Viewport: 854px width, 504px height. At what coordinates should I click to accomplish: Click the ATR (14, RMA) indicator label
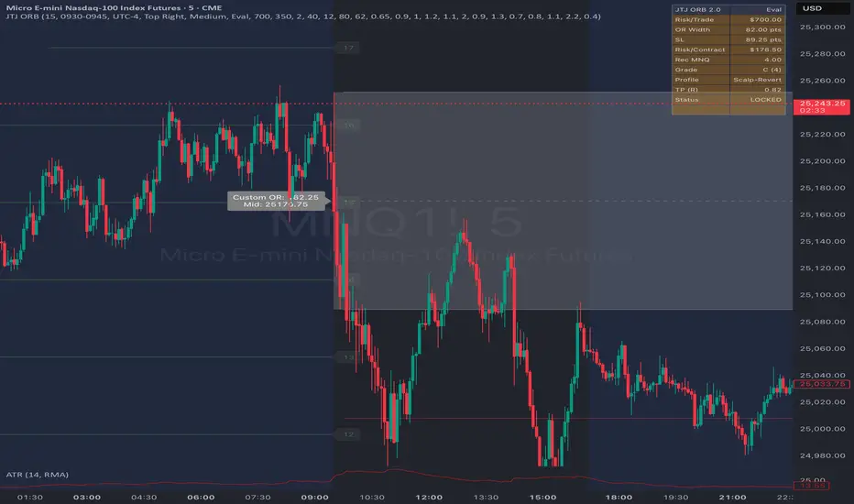[37, 475]
